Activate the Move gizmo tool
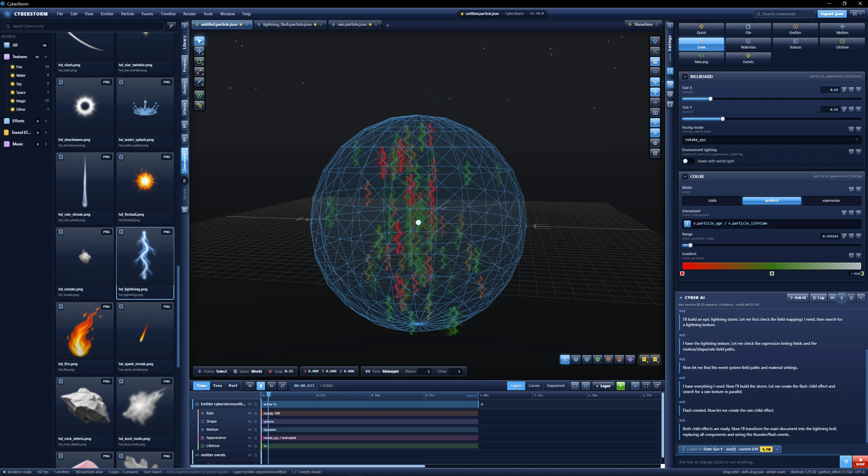Image resolution: width=868 pixels, height=476 pixels. point(199,51)
